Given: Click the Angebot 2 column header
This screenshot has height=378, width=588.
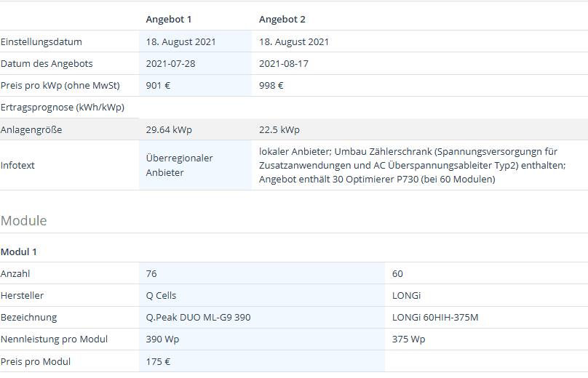Looking at the screenshot, I should click(x=282, y=19).
